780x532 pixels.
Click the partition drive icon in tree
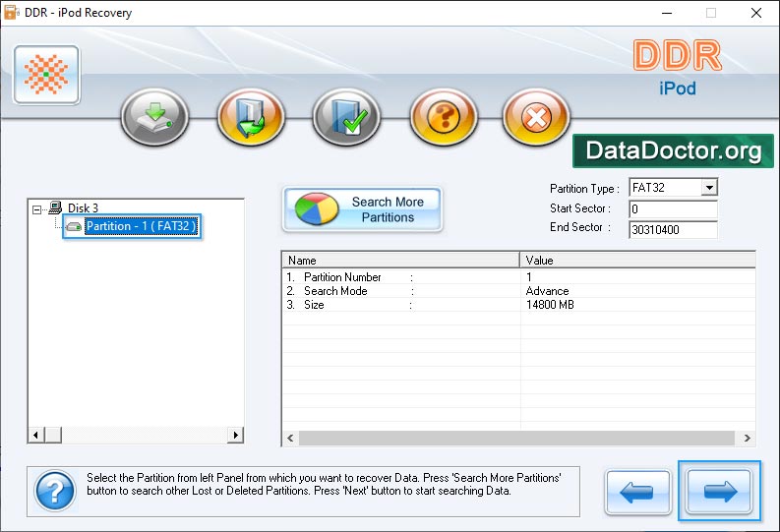(x=74, y=227)
